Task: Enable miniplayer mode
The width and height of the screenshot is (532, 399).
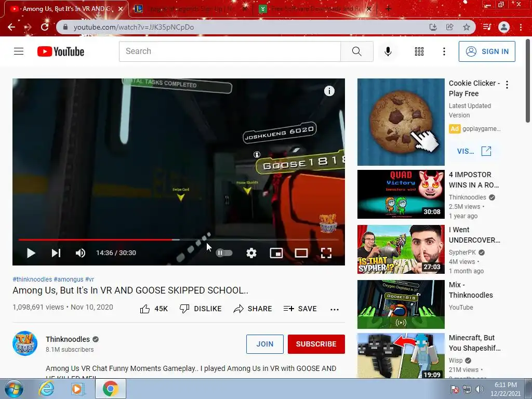Action: pos(276,253)
